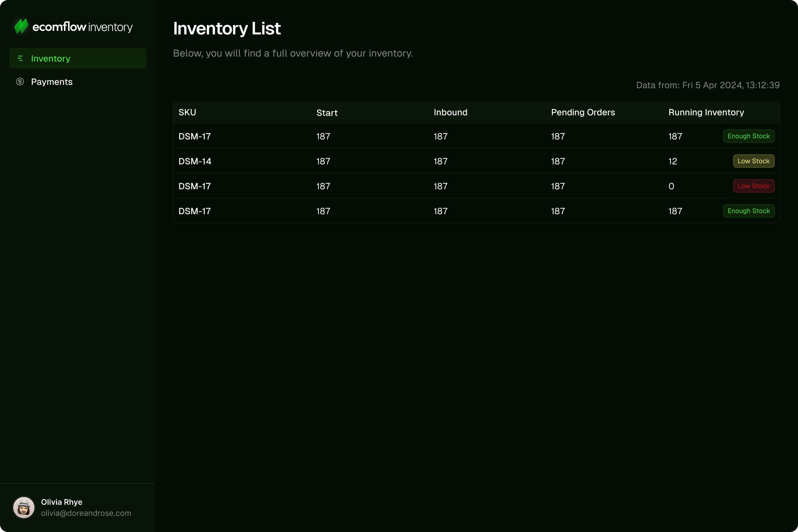Select the DSM-14 row SKU cell
The image size is (798, 532).
pos(194,161)
